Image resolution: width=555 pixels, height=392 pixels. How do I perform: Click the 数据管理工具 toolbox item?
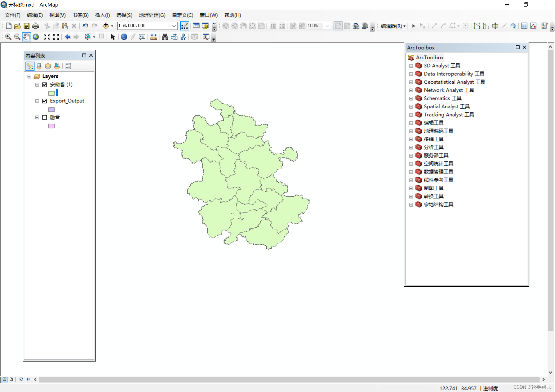(x=438, y=172)
